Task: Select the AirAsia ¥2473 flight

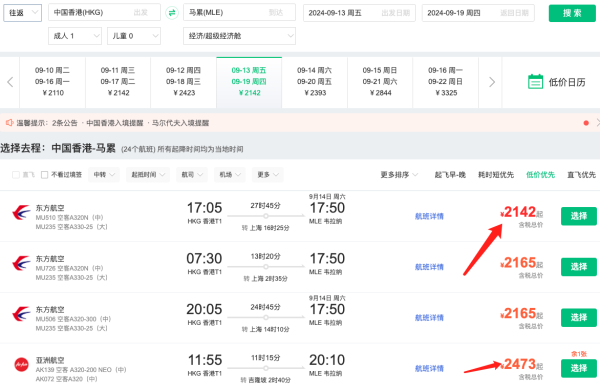Action: [579, 368]
